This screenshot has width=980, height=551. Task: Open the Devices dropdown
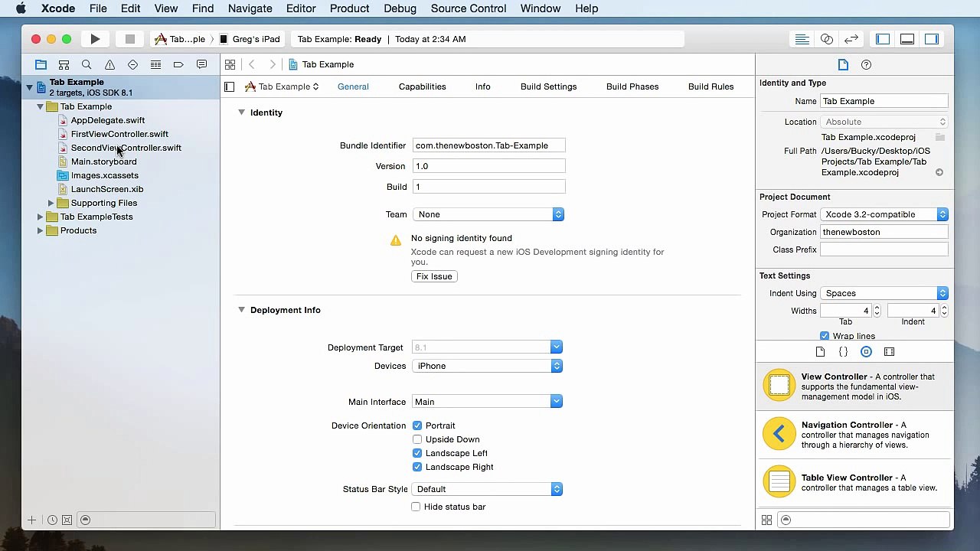(x=488, y=366)
